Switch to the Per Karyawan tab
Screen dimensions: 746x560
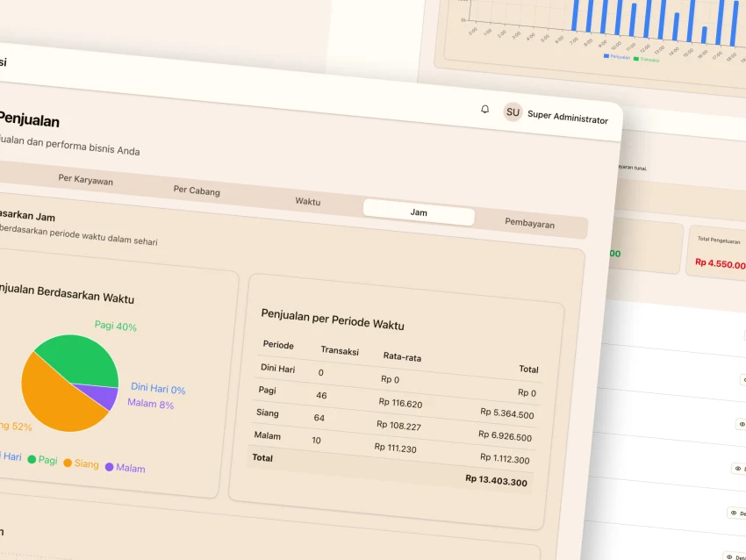click(86, 180)
